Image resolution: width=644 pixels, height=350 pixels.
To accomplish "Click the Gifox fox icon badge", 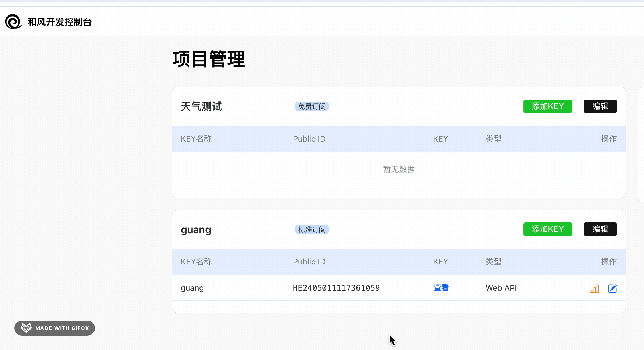I will point(26,328).
